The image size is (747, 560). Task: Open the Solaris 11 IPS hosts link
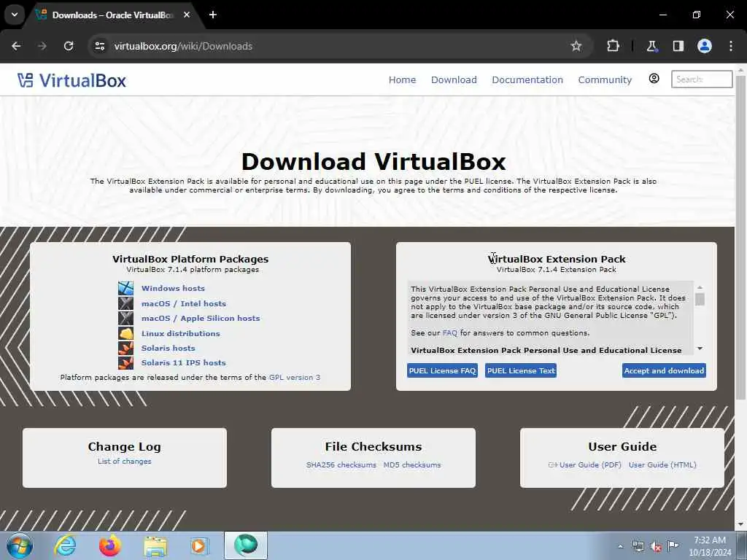tap(183, 363)
